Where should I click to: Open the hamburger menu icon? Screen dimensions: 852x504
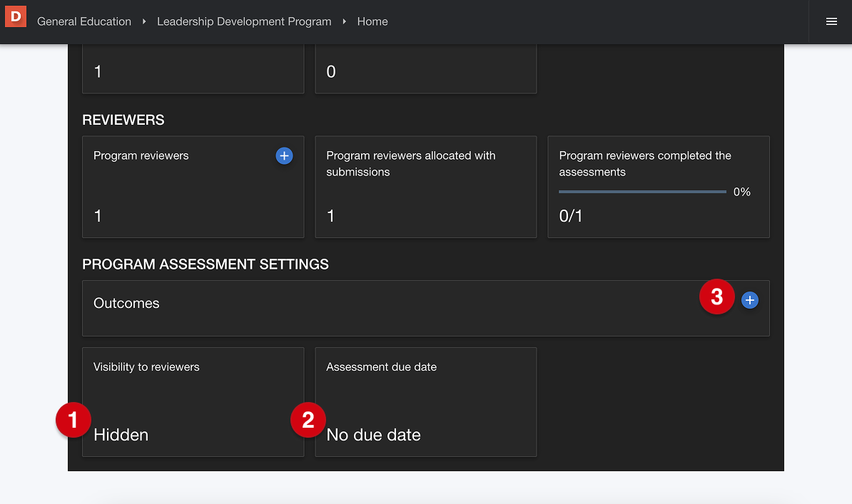pyautogui.click(x=831, y=21)
